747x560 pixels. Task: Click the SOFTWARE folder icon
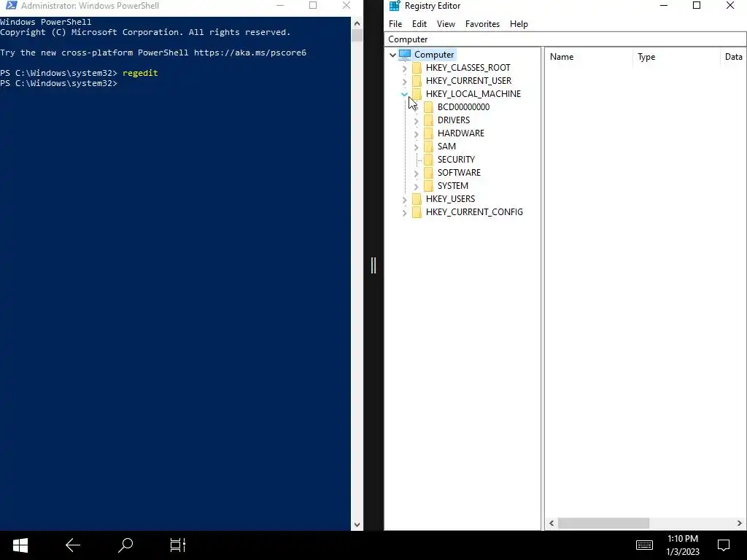click(428, 172)
